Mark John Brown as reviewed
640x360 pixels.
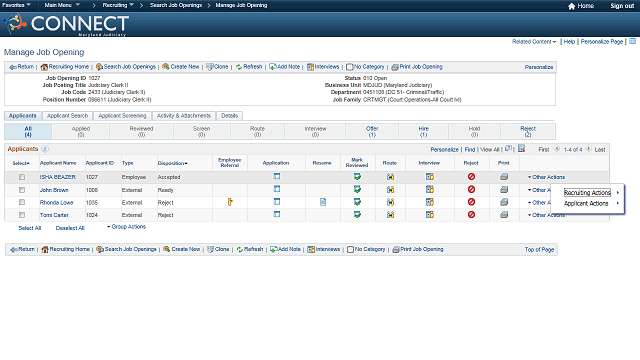point(357,189)
